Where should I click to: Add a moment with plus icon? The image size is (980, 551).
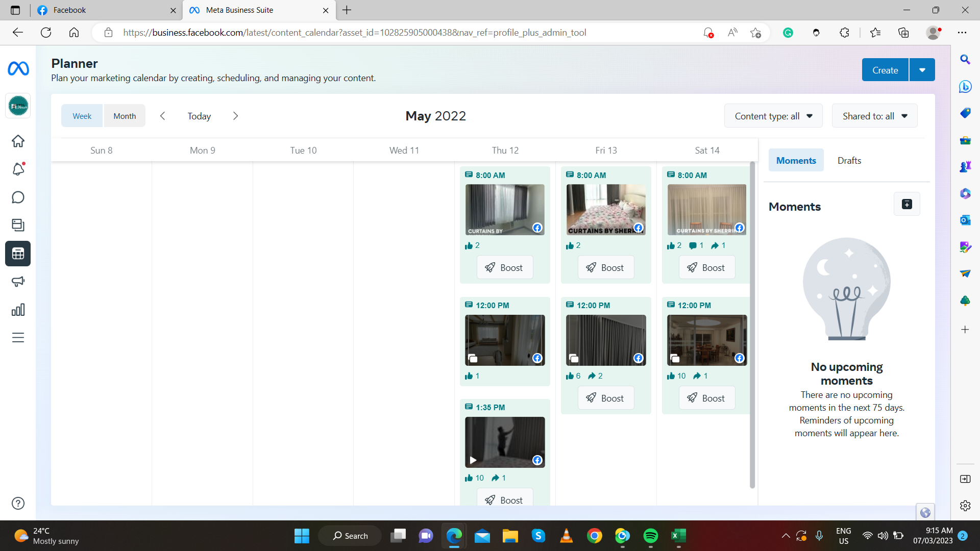coord(907,205)
